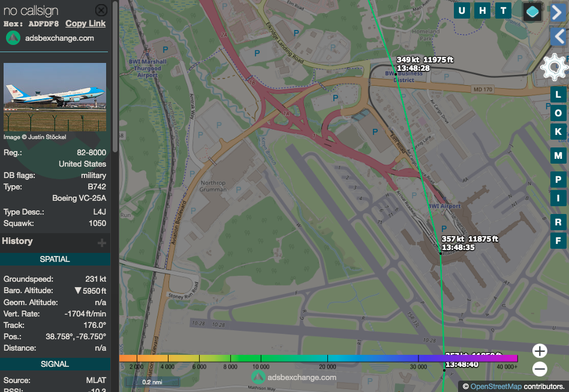569x392 pixels.
Task: Toggle the L map button
Action: (x=558, y=95)
